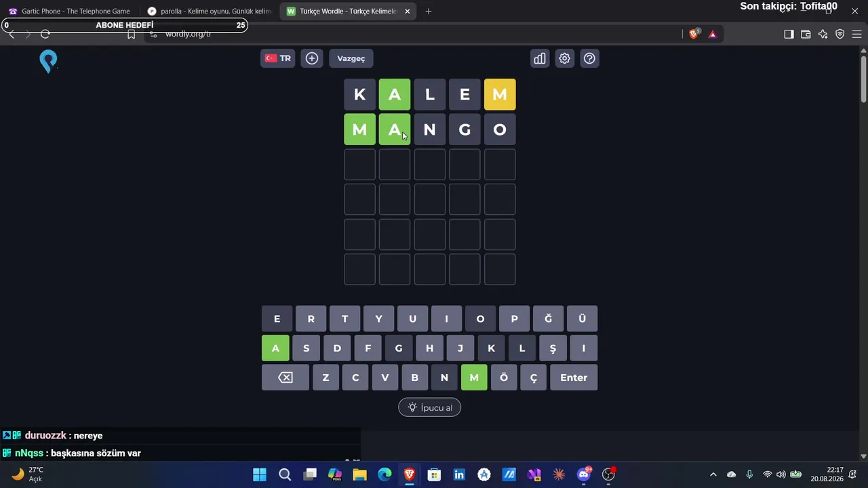868x488 pixels.
Task: Bookmark this page with bookmark icon
Action: click(x=132, y=34)
